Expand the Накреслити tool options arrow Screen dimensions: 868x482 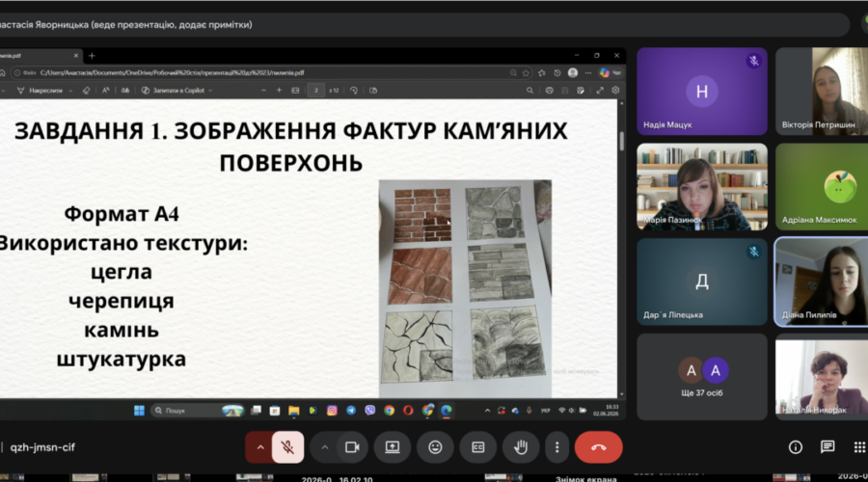click(70, 91)
